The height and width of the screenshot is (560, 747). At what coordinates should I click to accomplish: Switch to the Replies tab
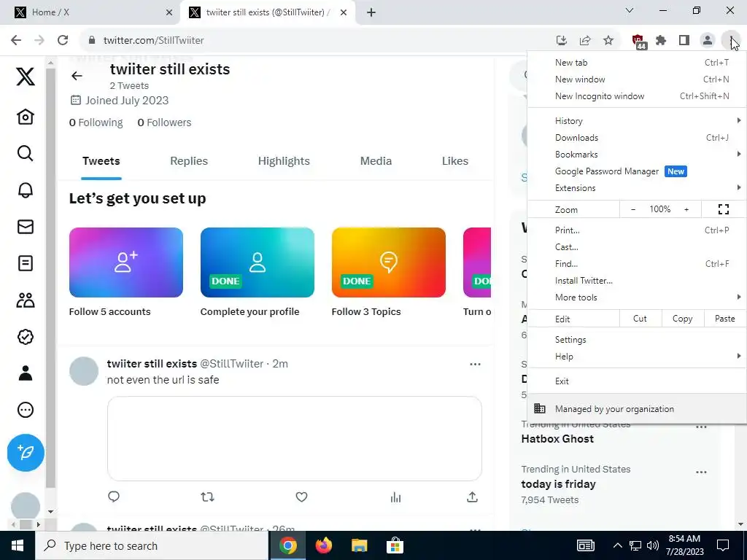pyautogui.click(x=189, y=161)
